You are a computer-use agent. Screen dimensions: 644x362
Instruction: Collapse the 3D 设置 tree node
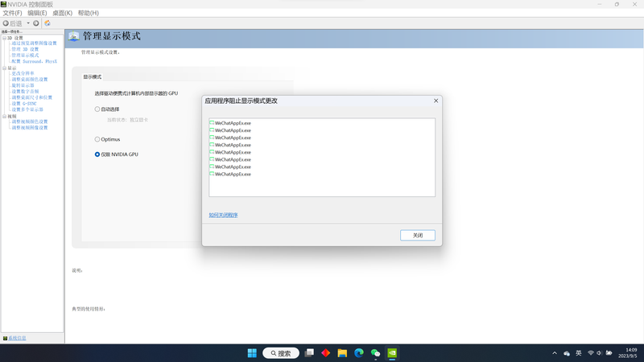(x=5, y=38)
